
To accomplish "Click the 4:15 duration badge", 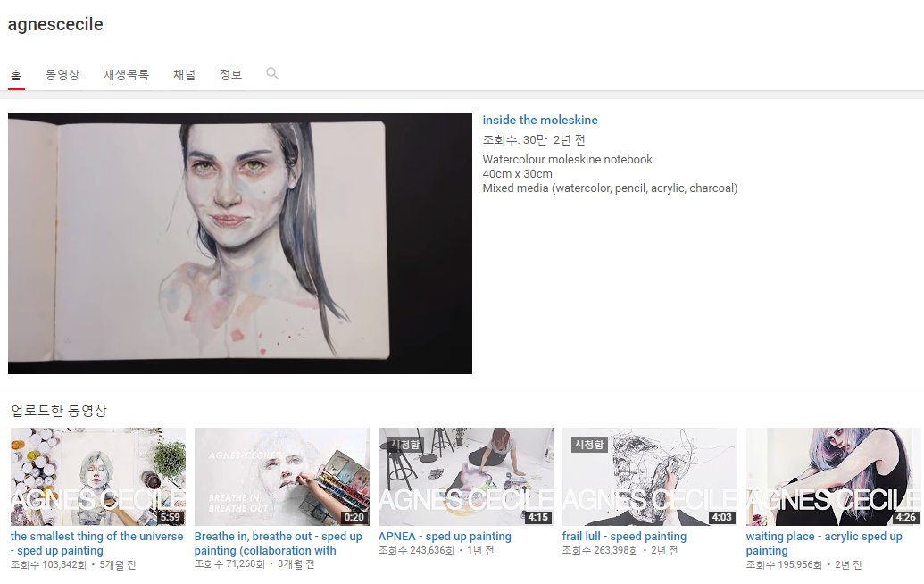I will click(538, 517).
